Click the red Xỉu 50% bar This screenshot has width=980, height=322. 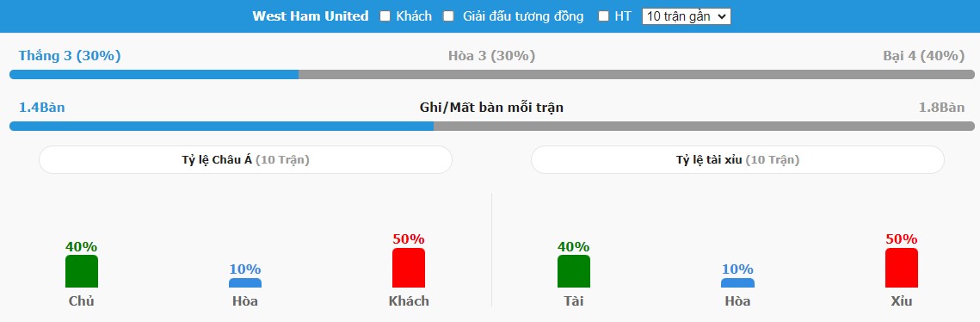point(902,268)
